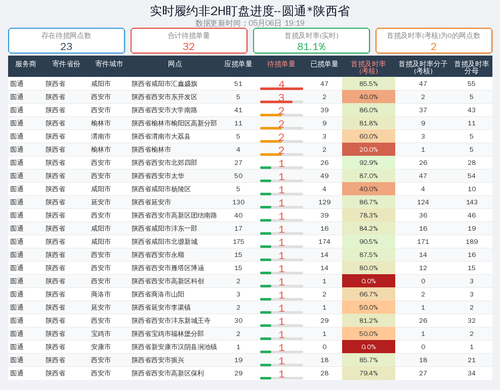
Task: Click the 66.7% rate cell for 商洛市山阳
Action: click(x=368, y=294)
